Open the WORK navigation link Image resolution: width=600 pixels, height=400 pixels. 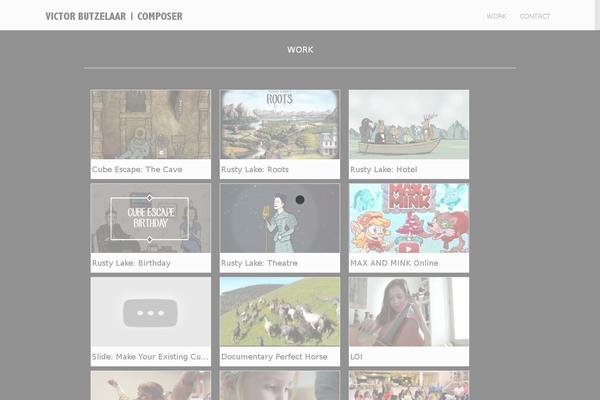coord(496,16)
